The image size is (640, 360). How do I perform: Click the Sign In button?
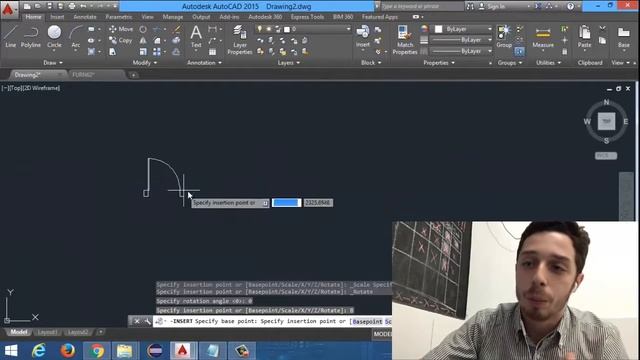496,6
